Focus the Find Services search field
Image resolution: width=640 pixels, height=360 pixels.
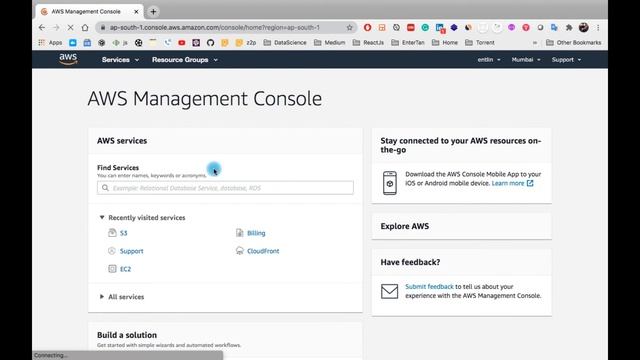[225, 188]
